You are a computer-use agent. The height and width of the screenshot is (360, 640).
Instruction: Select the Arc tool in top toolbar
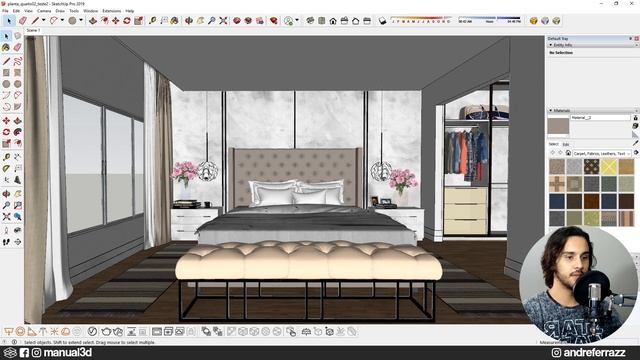pyautogui.click(x=54, y=20)
